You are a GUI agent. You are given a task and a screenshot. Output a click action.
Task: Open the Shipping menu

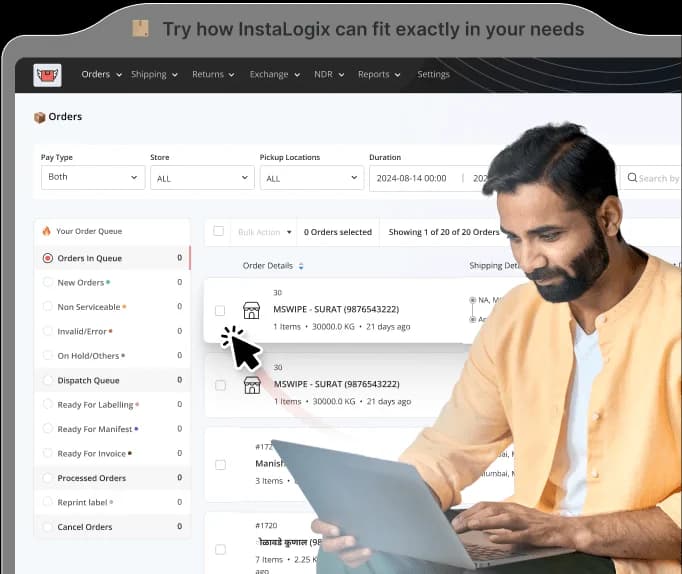point(154,74)
